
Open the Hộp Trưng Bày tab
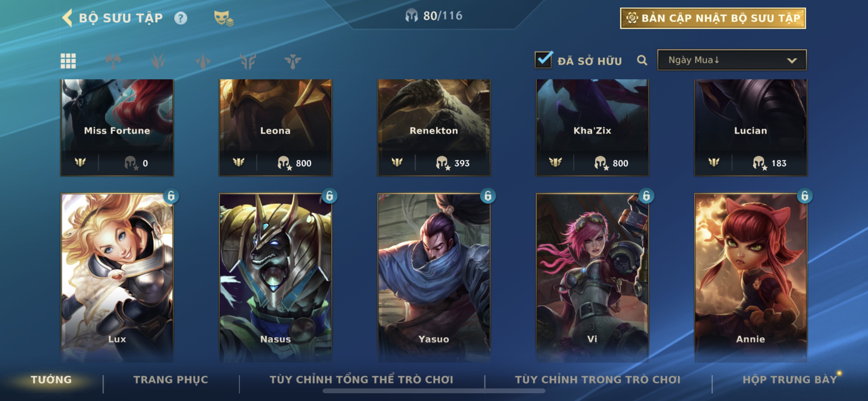coord(790,379)
